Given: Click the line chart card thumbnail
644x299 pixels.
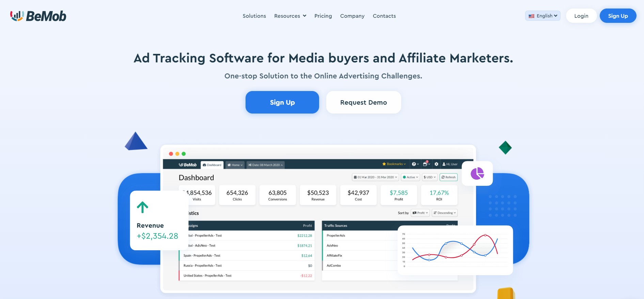Looking at the screenshot, I should [455, 250].
